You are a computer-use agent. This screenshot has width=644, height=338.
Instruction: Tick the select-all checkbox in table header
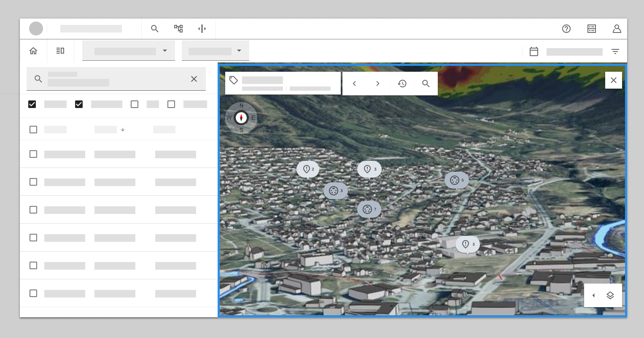point(33,130)
